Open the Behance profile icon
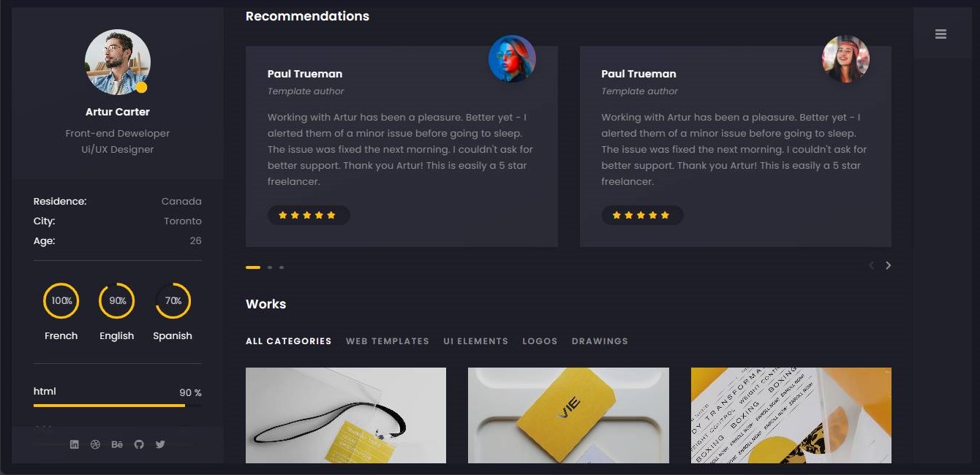Viewport: 980px width, 475px height. [x=117, y=444]
